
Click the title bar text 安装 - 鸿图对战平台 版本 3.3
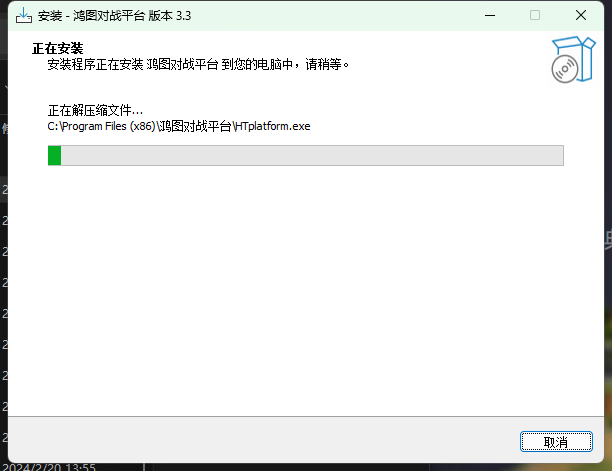114,16
